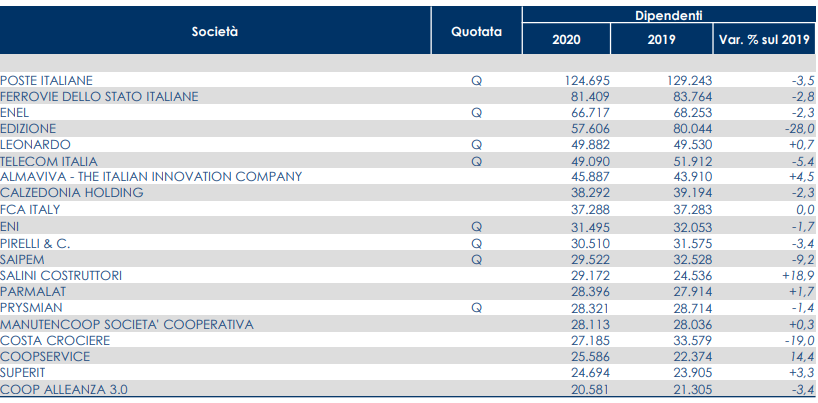Select ALMAVIVA - THE ITALIAN INNOVATION COMPANY

pos(151,177)
